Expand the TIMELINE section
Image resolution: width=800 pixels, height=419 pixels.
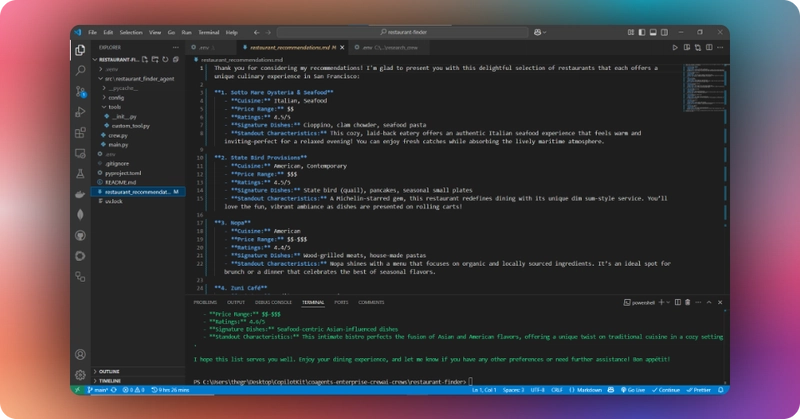[x=108, y=381]
